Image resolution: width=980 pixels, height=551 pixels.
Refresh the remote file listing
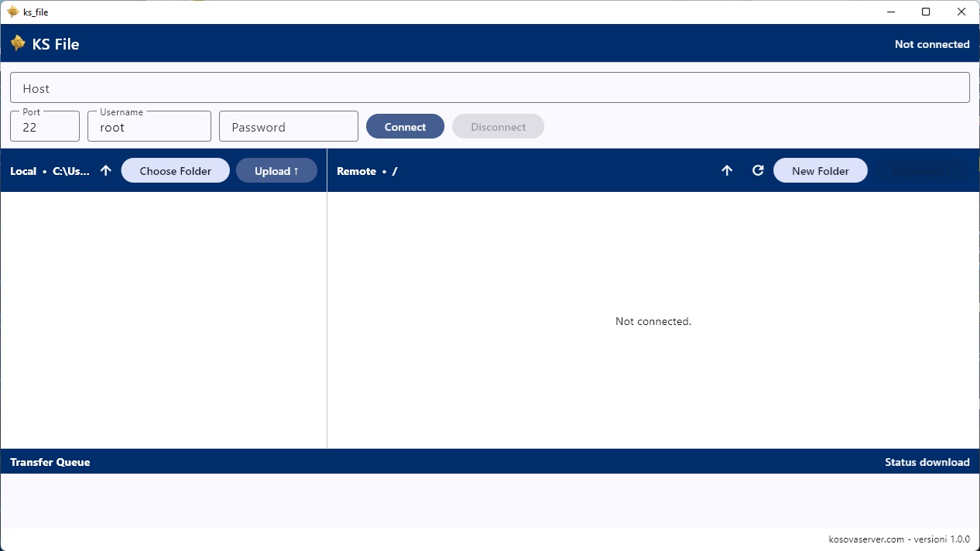pos(758,170)
